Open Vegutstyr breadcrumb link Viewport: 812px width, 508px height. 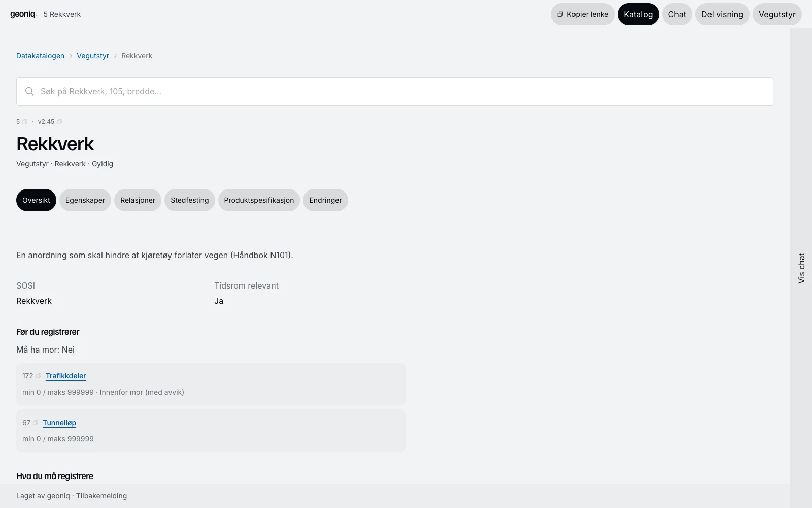pyautogui.click(x=93, y=56)
